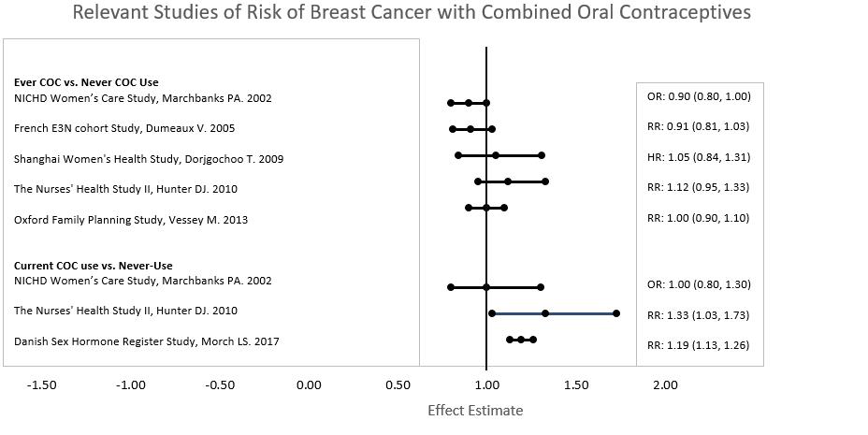Click the 'Effect Estimate' axis title
Image resolution: width=868 pixels, height=435 pixels.
coord(475,411)
